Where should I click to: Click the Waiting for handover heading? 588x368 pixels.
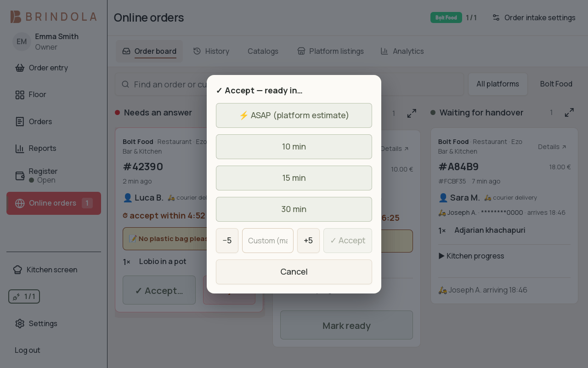point(481,113)
